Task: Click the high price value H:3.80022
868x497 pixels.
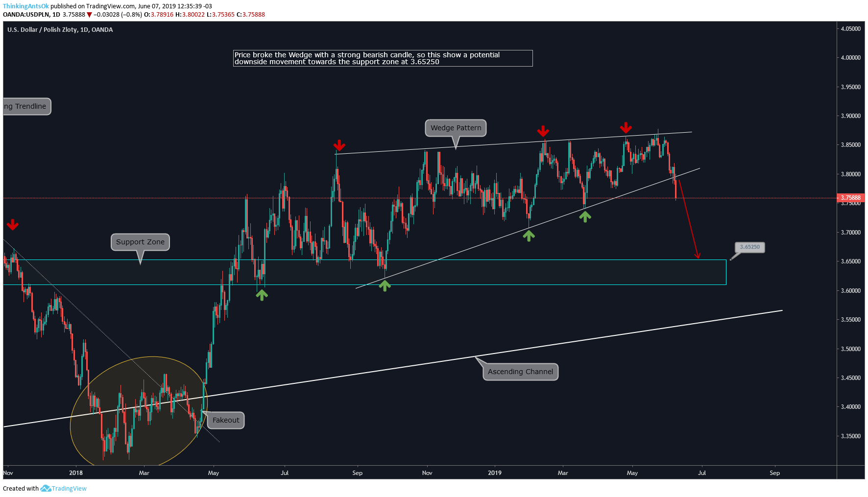Action: point(190,15)
